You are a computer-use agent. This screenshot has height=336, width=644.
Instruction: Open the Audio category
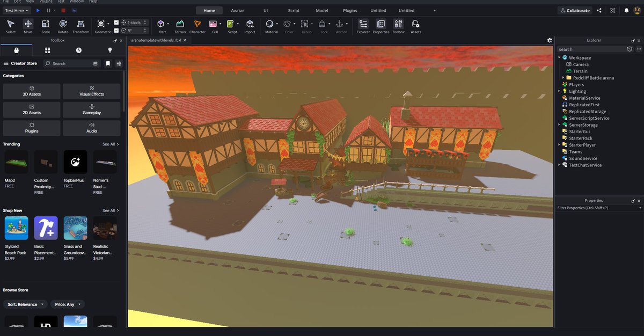[92, 128]
